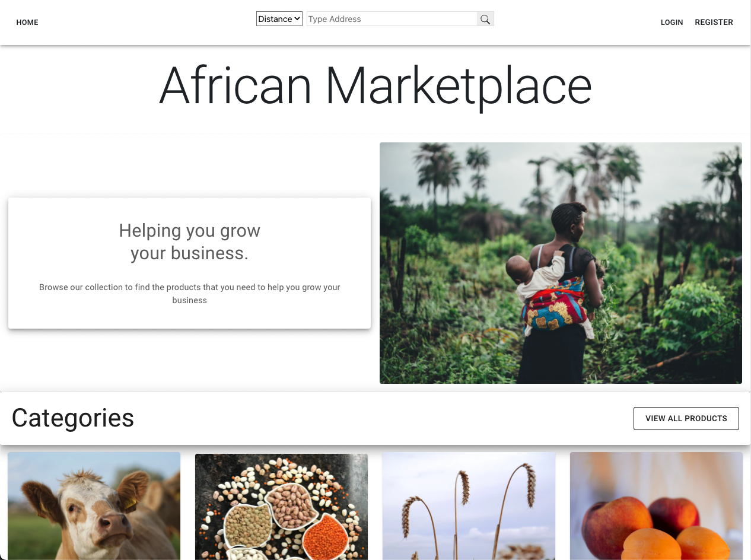Click the Helping you grow your business card
751x560 pixels.
pos(189,263)
